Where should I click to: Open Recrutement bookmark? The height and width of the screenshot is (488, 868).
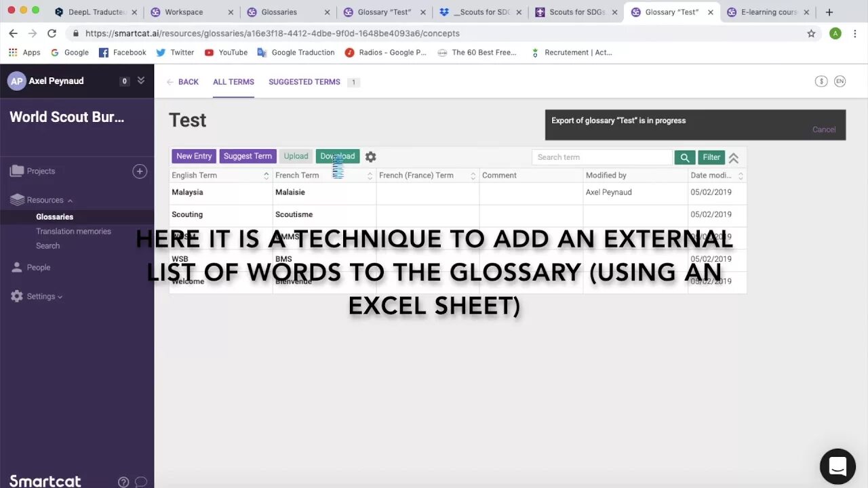tap(571, 52)
